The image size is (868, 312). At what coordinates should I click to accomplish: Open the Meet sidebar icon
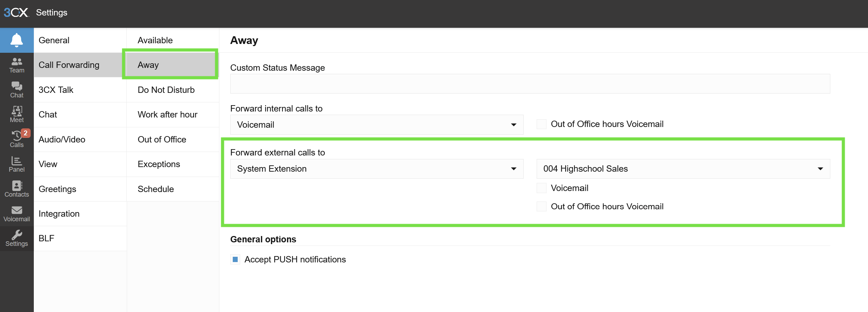click(x=17, y=115)
